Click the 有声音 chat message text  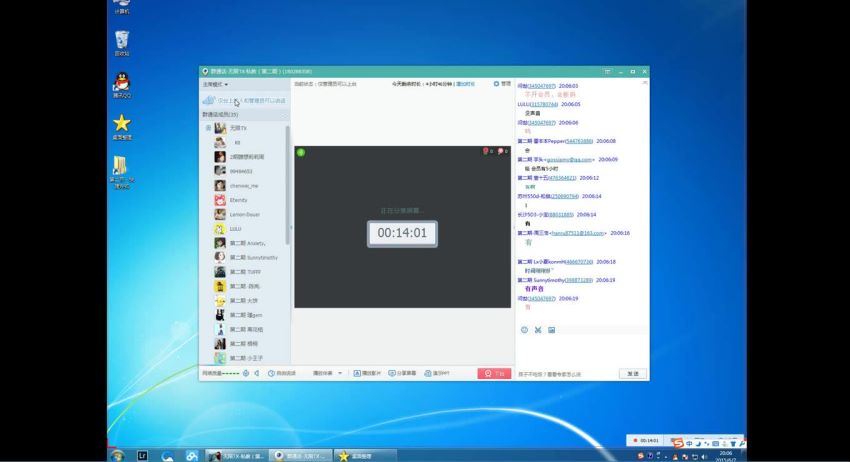point(534,289)
